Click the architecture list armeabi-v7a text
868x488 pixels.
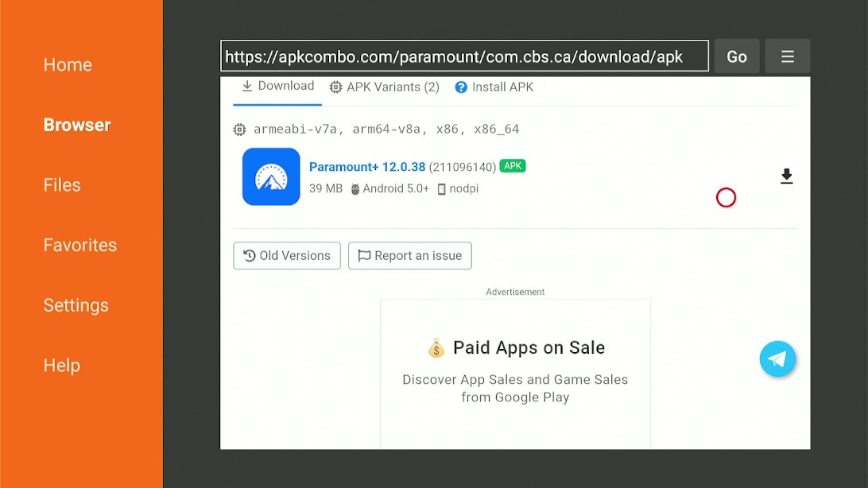(386, 129)
